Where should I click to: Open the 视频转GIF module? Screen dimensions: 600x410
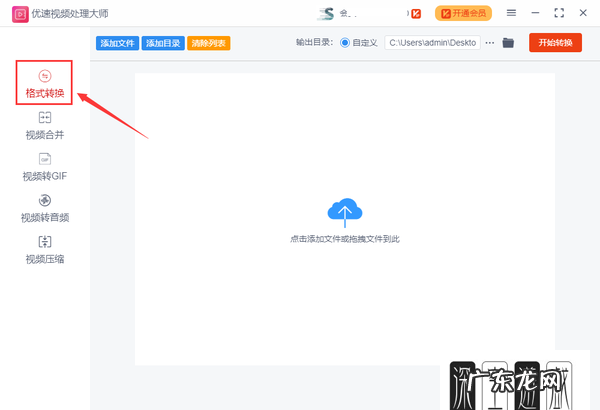pyautogui.click(x=44, y=167)
